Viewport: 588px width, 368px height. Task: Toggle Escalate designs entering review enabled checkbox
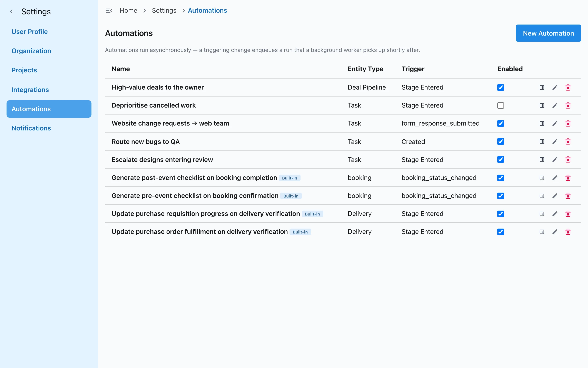click(x=501, y=159)
